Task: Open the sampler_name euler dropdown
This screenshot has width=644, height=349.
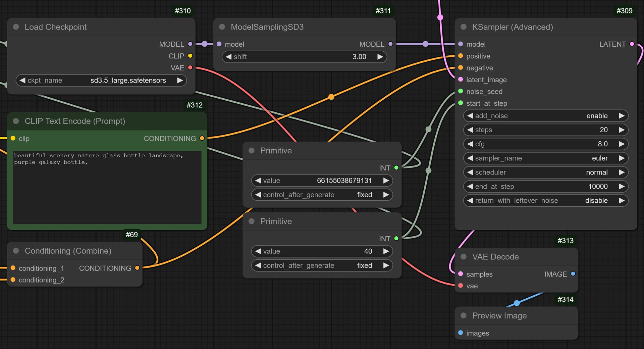Action: coord(546,158)
